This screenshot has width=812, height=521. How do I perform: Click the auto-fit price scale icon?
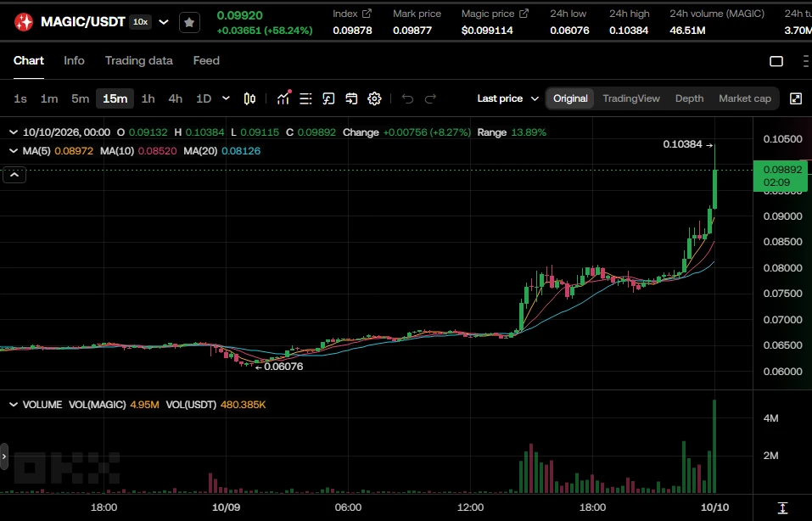[x=782, y=507]
